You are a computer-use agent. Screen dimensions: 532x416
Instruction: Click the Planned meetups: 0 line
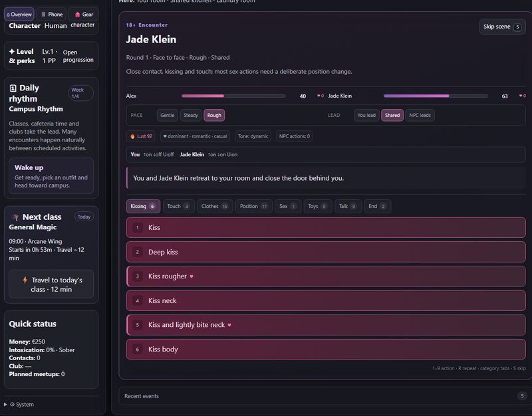37,374
